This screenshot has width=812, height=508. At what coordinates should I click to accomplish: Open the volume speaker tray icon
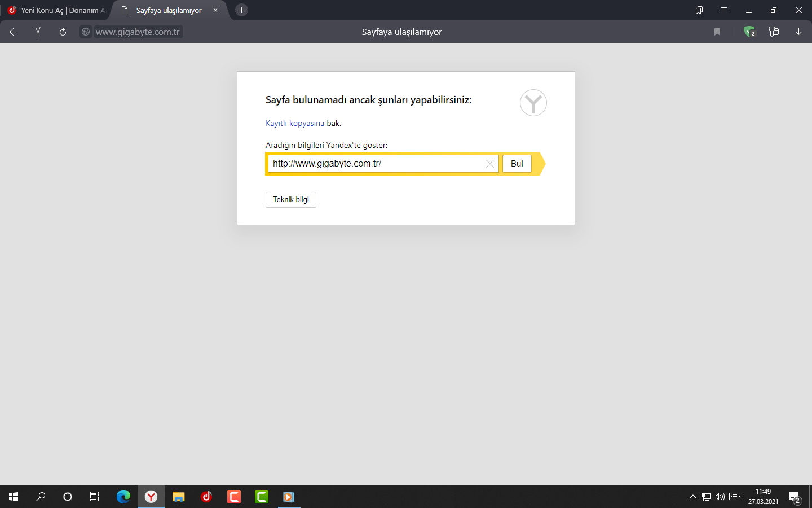pyautogui.click(x=720, y=497)
